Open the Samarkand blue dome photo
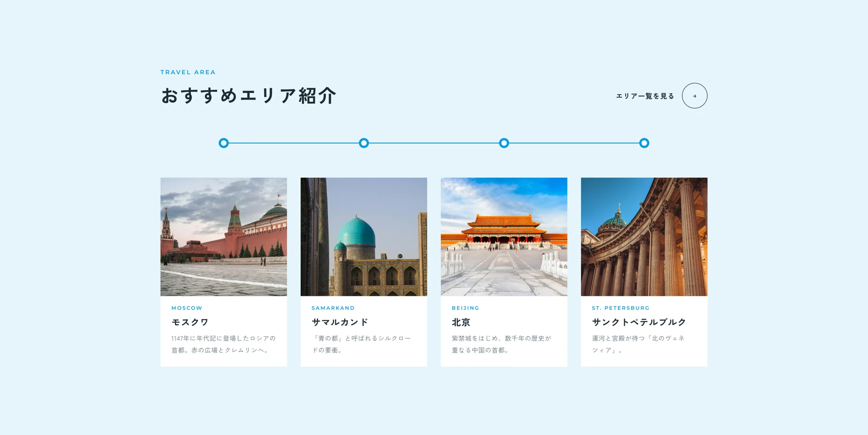Image resolution: width=868 pixels, height=435 pixels. [x=364, y=237]
